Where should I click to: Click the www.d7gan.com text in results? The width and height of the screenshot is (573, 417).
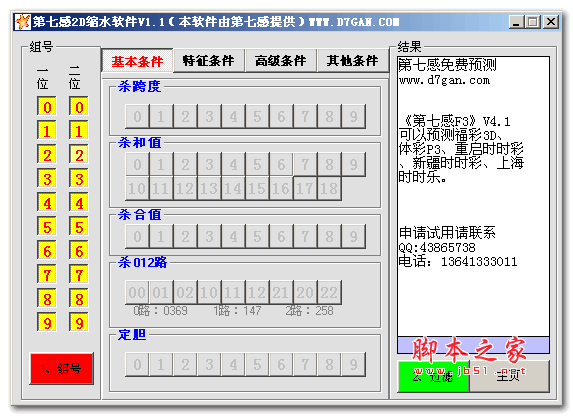(x=444, y=80)
